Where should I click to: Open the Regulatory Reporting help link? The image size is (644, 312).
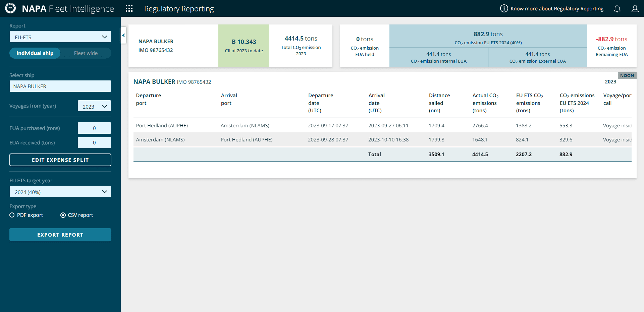click(x=579, y=9)
